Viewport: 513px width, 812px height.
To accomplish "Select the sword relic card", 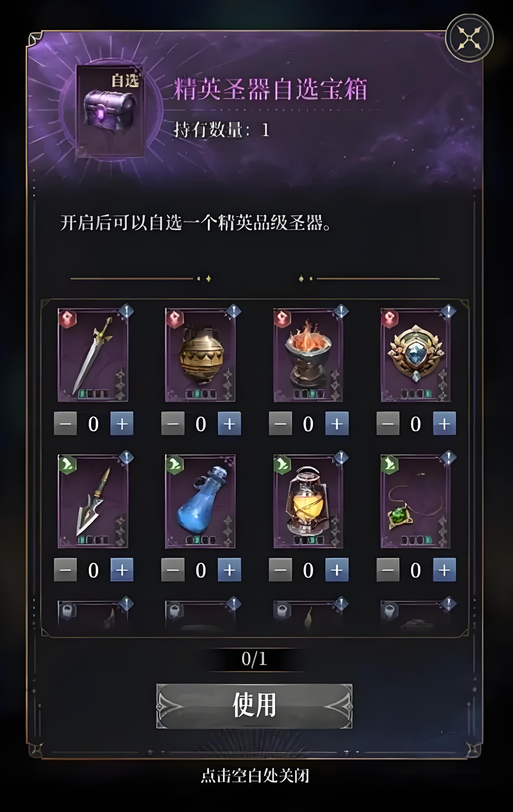I will coord(93,355).
